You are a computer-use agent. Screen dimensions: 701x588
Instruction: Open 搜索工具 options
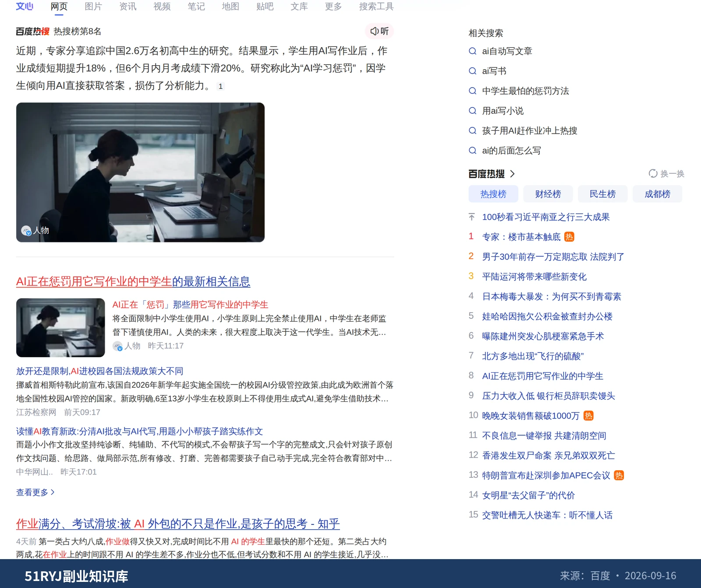[x=376, y=6]
